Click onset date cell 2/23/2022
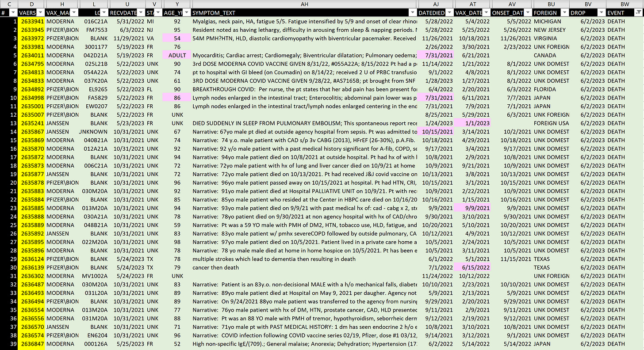This screenshot has width=644, height=350. coord(512,47)
